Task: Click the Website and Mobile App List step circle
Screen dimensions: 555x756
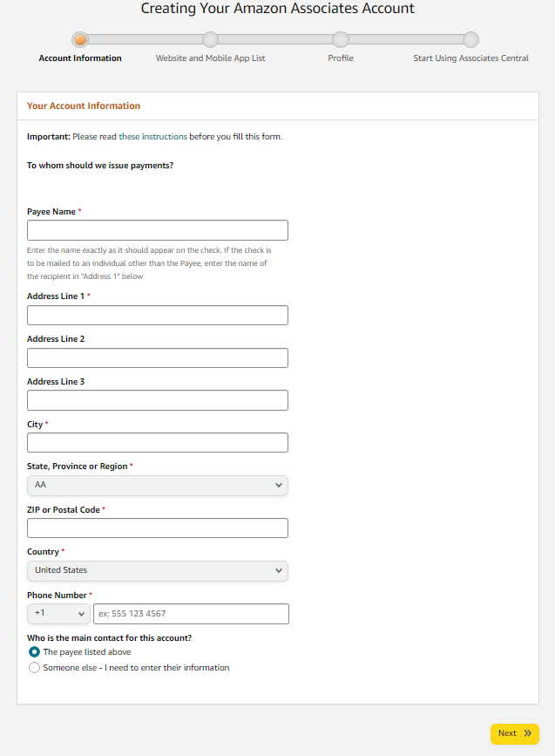Action: click(x=210, y=39)
